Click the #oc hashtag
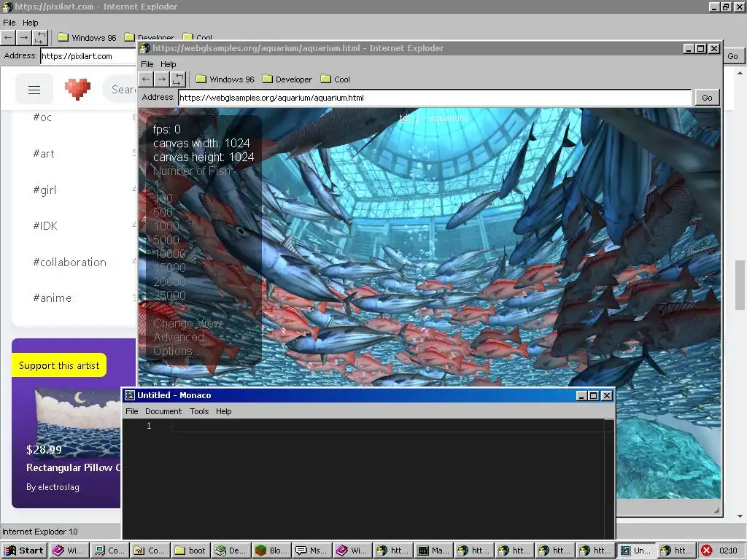 [x=42, y=117]
